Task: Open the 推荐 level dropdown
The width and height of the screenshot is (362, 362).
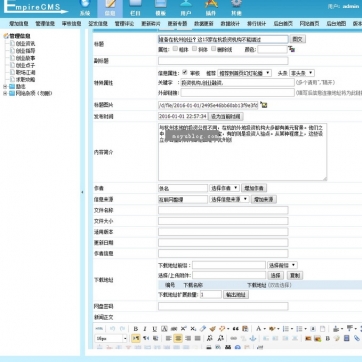Action: tap(244, 73)
